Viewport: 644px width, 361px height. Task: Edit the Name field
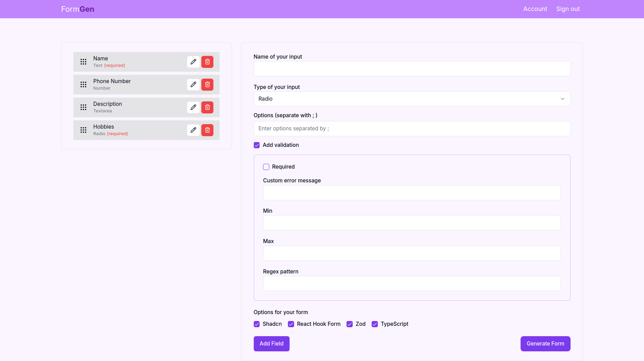coord(193,62)
